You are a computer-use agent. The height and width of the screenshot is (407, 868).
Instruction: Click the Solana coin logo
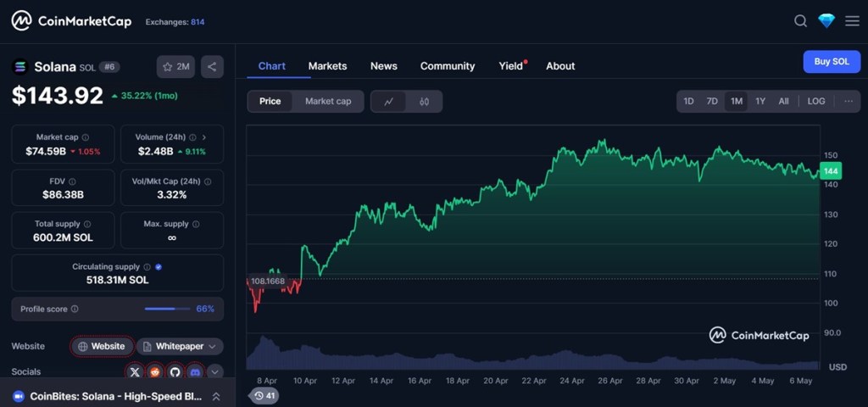click(20, 68)
